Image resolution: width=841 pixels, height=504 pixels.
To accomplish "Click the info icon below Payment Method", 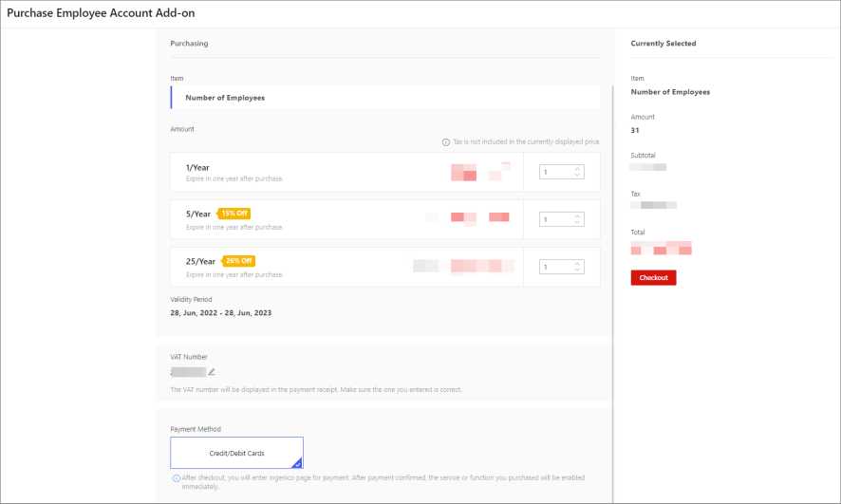I will pos(176,478).
